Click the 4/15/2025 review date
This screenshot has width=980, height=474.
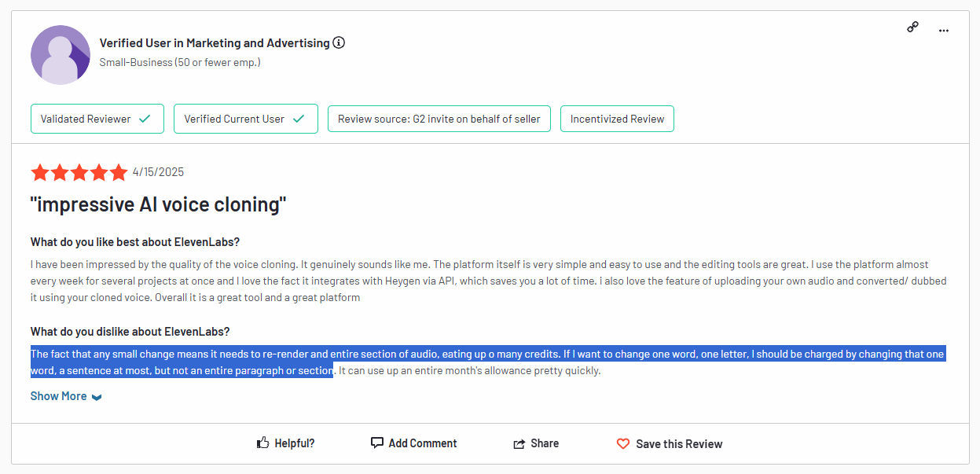(158, 172)
